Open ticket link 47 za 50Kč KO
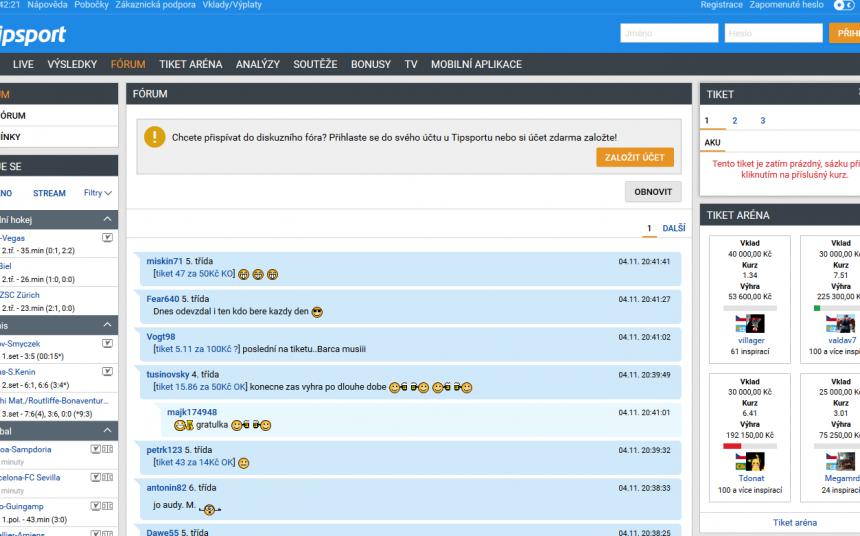 pos(195,274)
